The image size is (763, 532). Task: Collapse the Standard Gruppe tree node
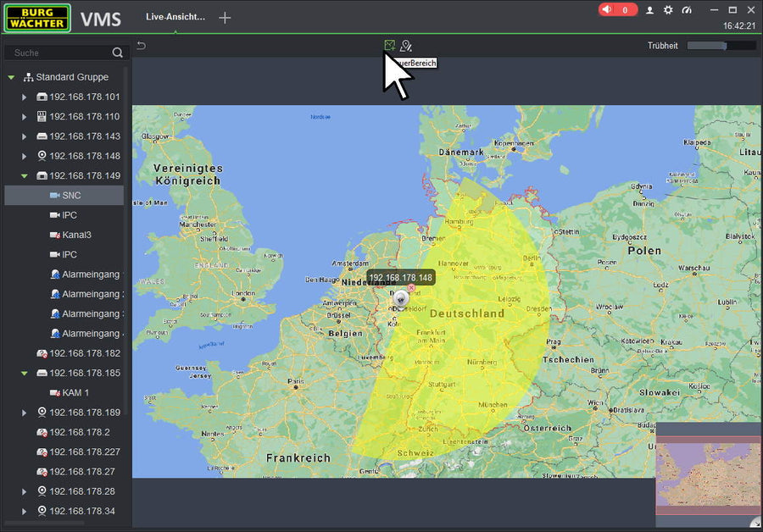12,77
